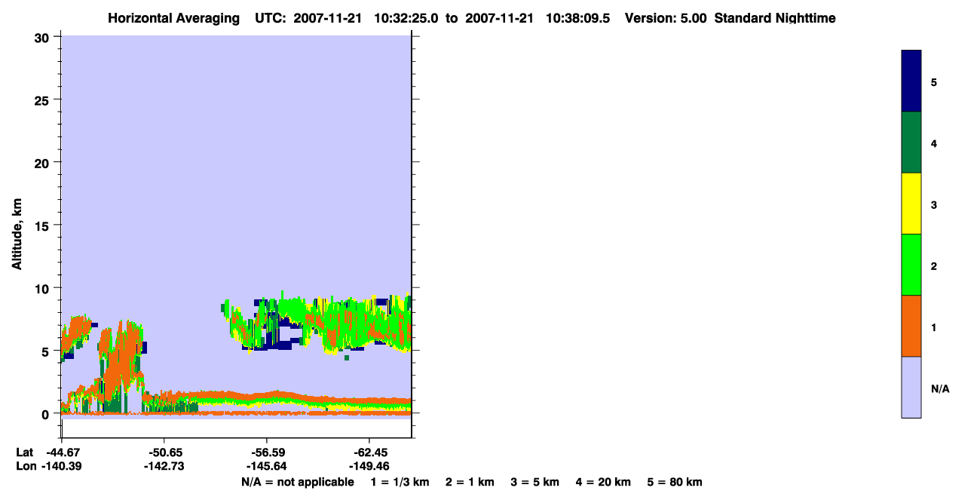Click the altitude tick label '15'
980x503 pixels.
(x=43, y=225)
